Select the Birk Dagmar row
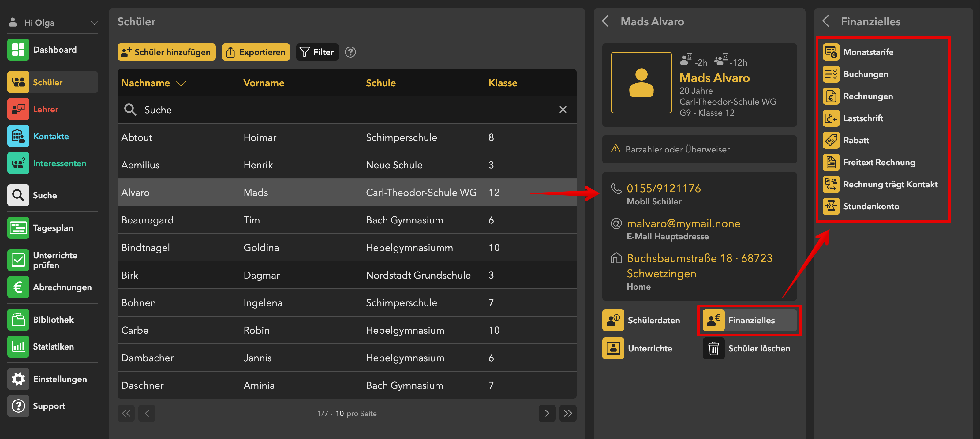 pyautogui.click(x=347, y=275)
